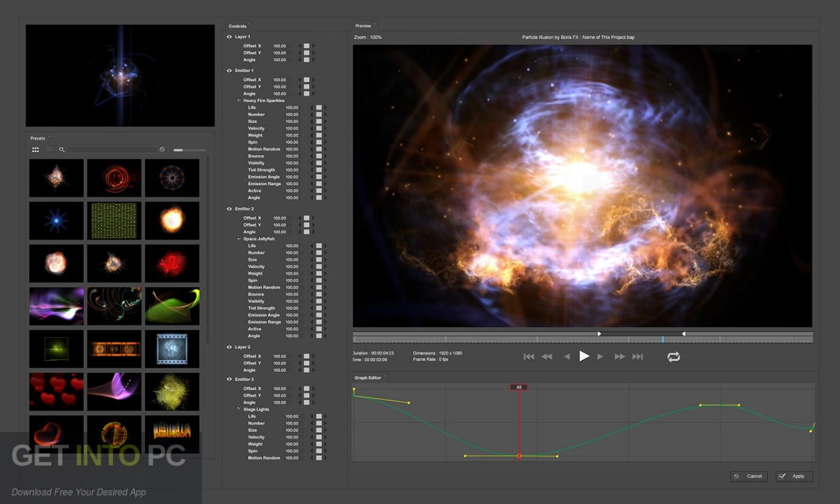Click the rewind button

pyautogui.click(x=547, y=357)
